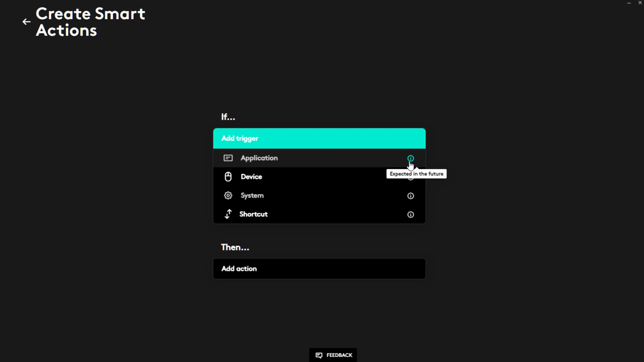
Task: Click the Create Smart Actions title
Action: click(90, 22)
